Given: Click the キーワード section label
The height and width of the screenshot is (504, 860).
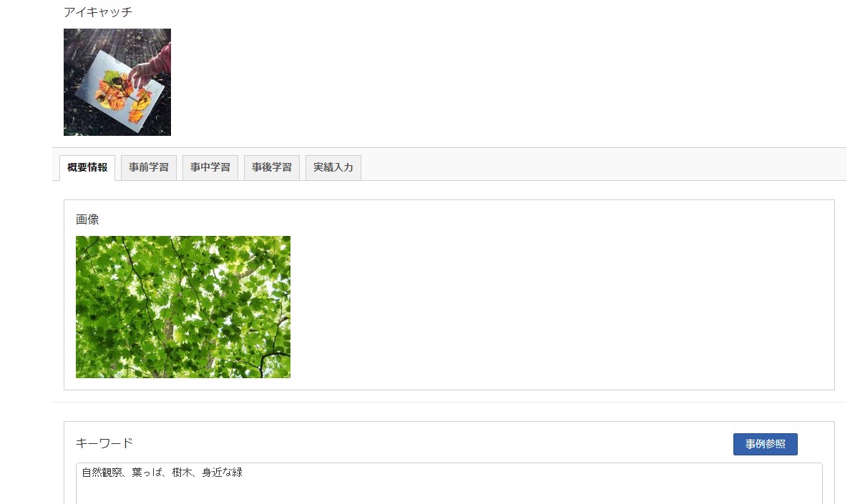Looking at the screenshot, I should click(x=104, y=443).
